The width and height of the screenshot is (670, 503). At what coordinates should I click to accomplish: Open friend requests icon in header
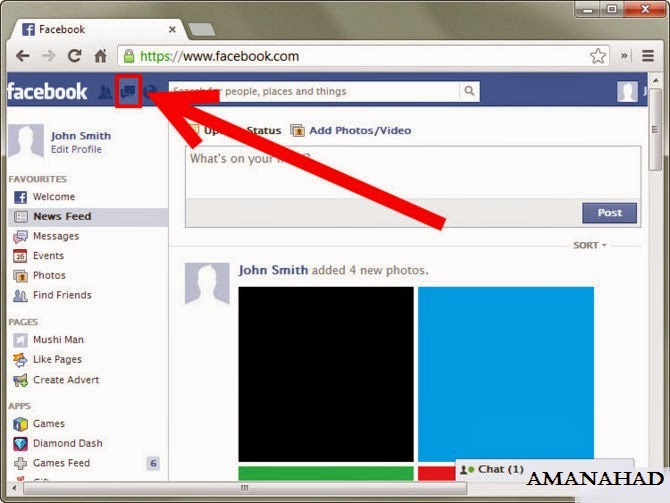tap(105, 91)
